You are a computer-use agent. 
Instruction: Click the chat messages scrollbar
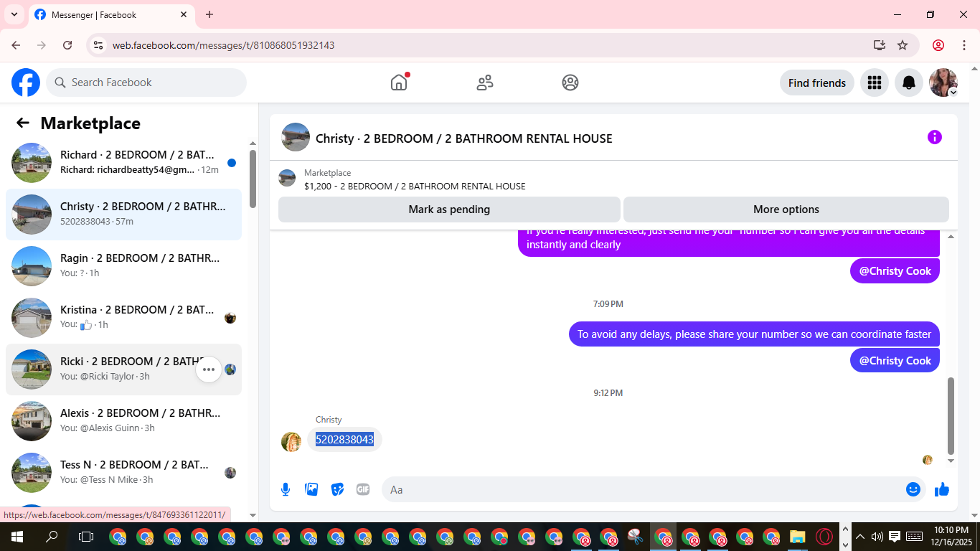coord(951,416)
